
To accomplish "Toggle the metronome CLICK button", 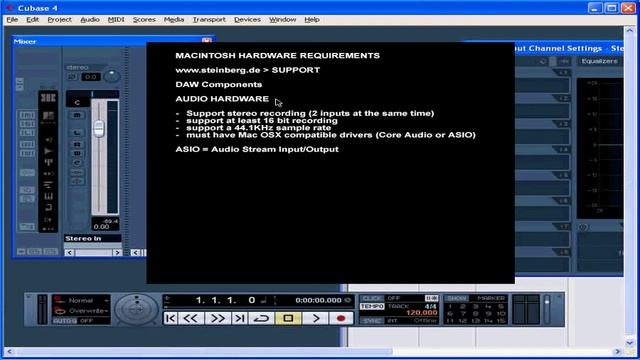I will pos(372,298).
